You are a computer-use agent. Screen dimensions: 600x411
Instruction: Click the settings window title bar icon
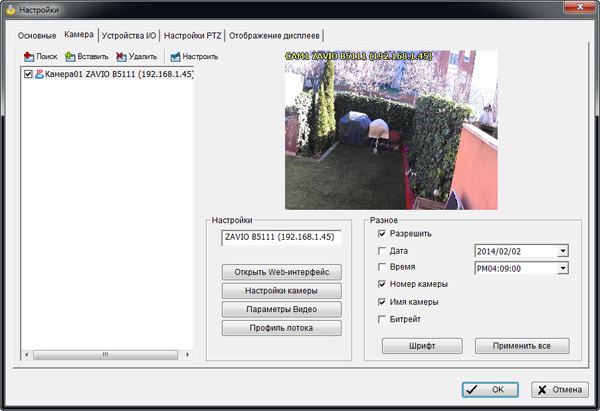coord(11,10)
